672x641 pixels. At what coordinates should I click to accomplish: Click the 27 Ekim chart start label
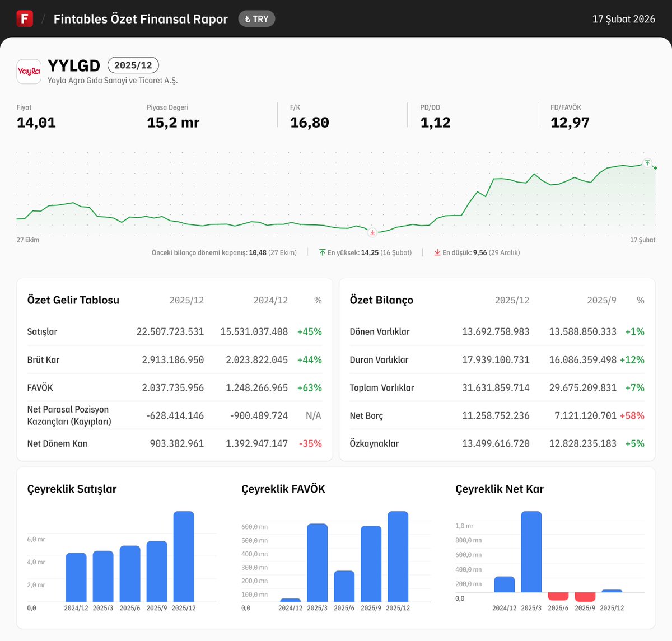click(x=28, y=240)
